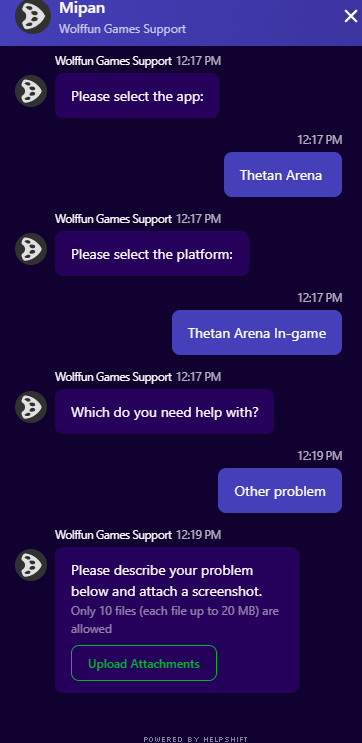Click the Mipan avatar in the header
Image resolution: width=362 pixels, height=743 pixels.
(33, 17)
